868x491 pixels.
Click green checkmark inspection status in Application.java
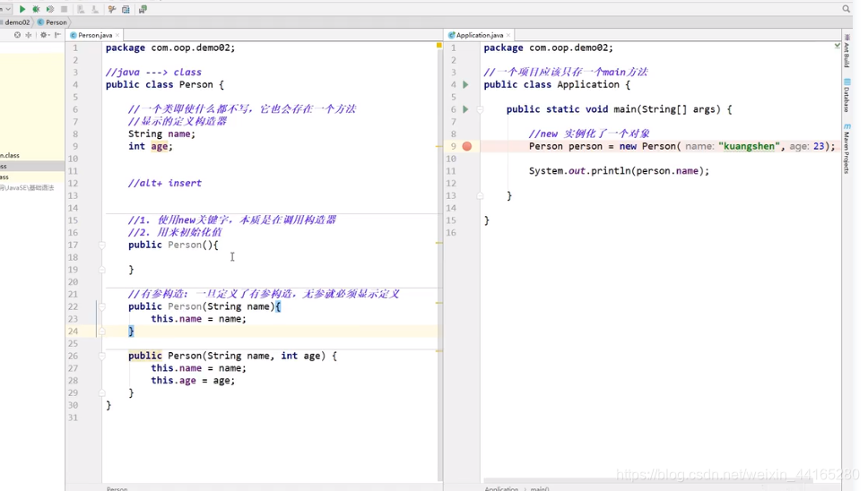coord(837,46)
